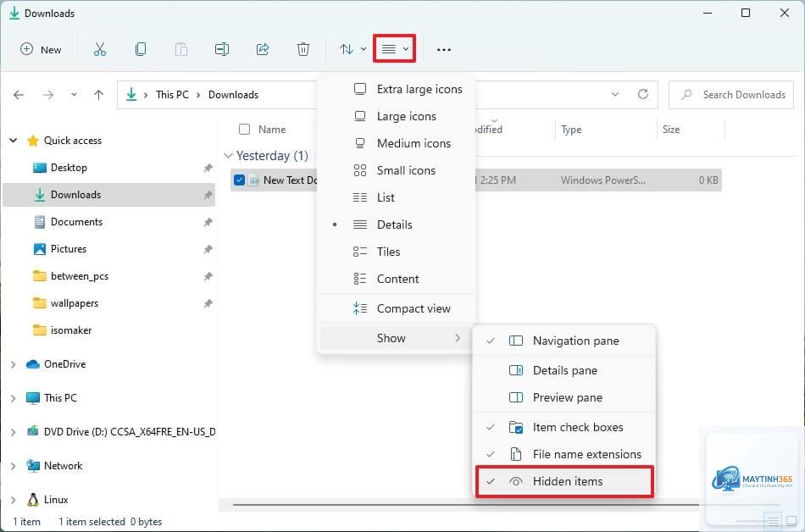Click the Network icon in sidebar
Screen dimensions: 805x532
point(33,466)
